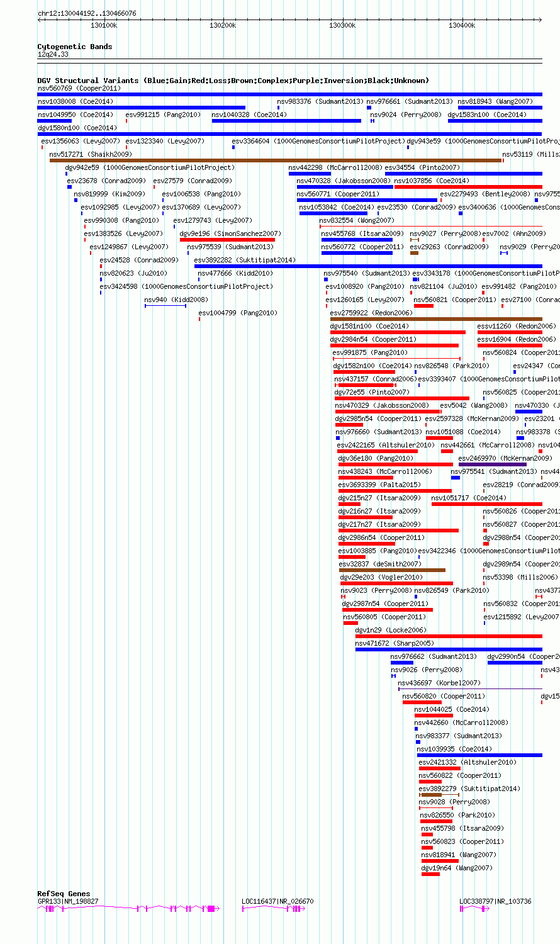Click the esv3892279 (Suktitipat2014) label
The height and width of the screenshot is (944, 560).
tap(469, 789)
